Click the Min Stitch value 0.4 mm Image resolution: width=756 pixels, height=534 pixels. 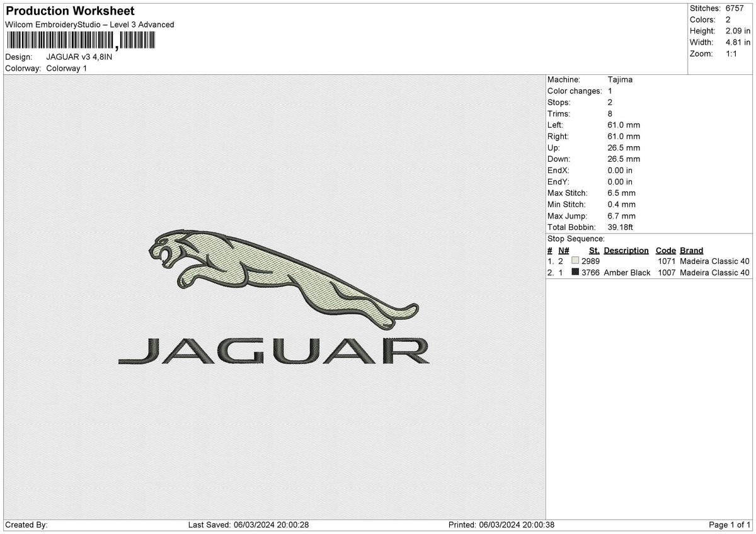pos(621,204)
